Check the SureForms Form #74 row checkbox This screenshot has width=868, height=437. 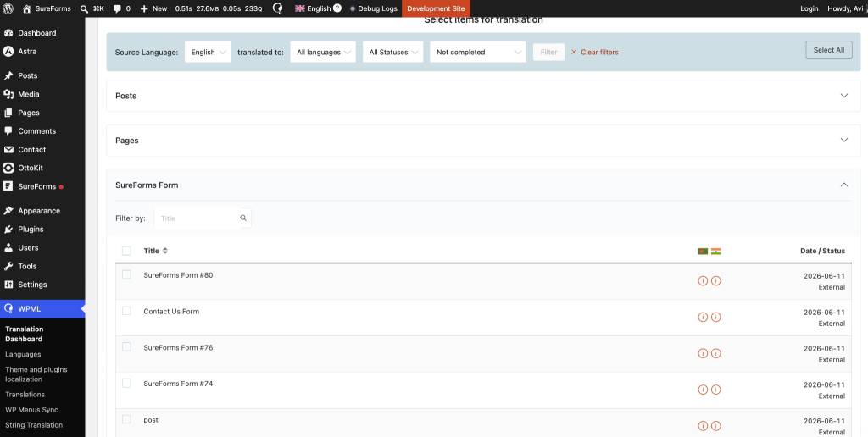click(x=126, y=384)
